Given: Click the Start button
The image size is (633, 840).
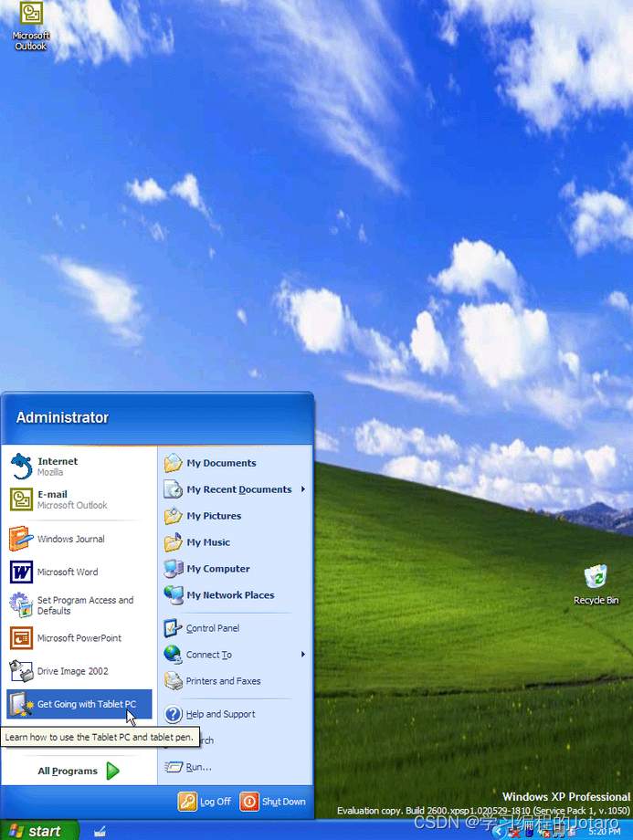Looking at the screenshot, I should pos(38,830).
